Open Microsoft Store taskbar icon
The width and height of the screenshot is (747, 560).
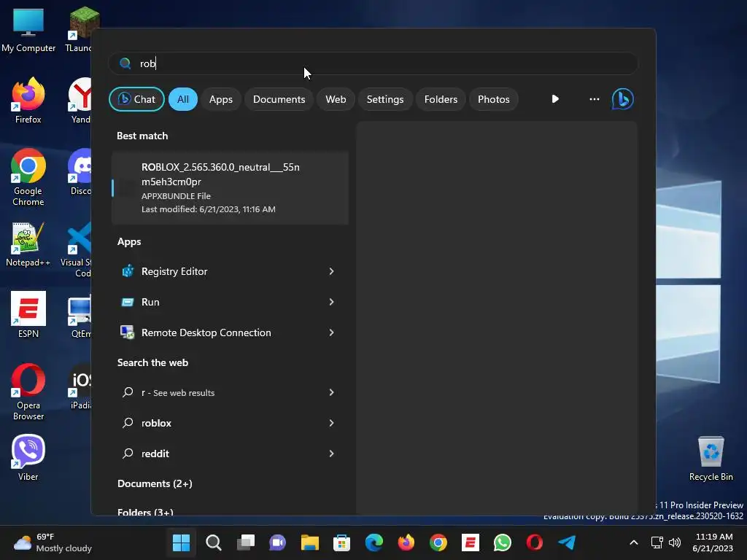341,542
